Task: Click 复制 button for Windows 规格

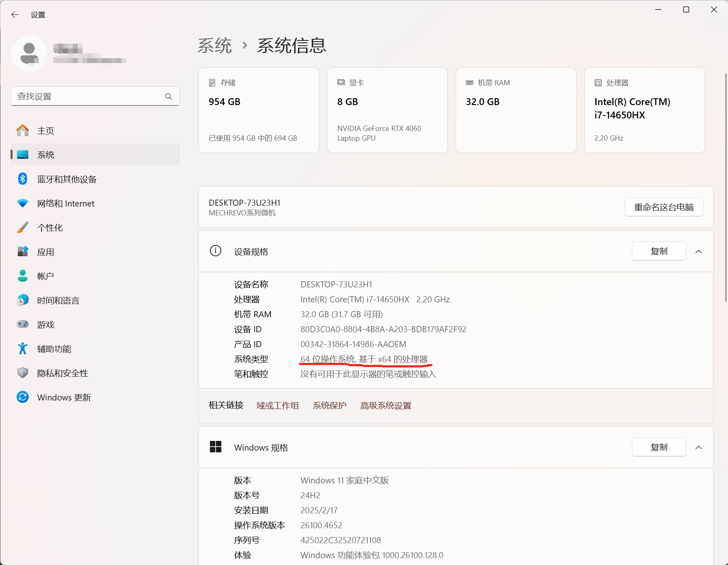Action: point(659,447)
